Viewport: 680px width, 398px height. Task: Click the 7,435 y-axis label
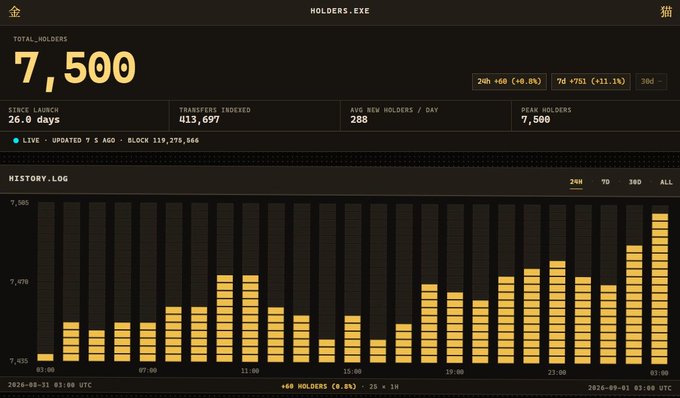point(20,361)
